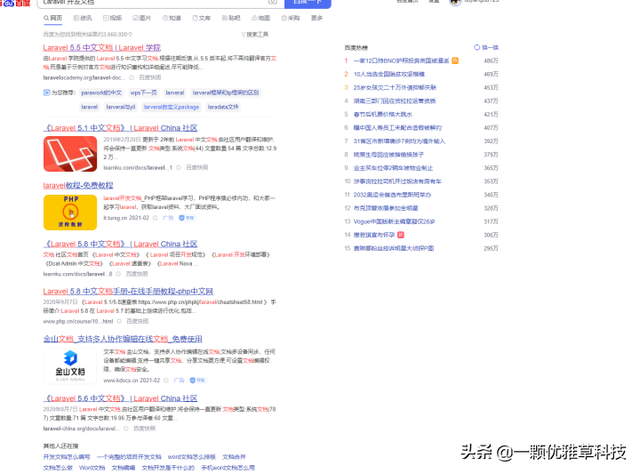Search related query 开发文档怎么编写
The height and width of the screenshot is (474, 640).
pyautogui.click(x=67, y=457)
